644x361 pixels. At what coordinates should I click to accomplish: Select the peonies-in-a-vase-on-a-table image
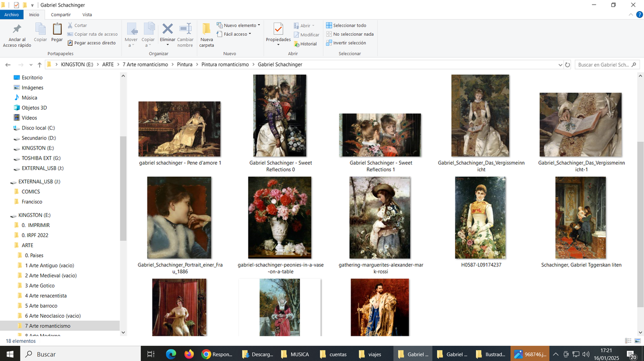pyautogui.click(x=280, y=218)
